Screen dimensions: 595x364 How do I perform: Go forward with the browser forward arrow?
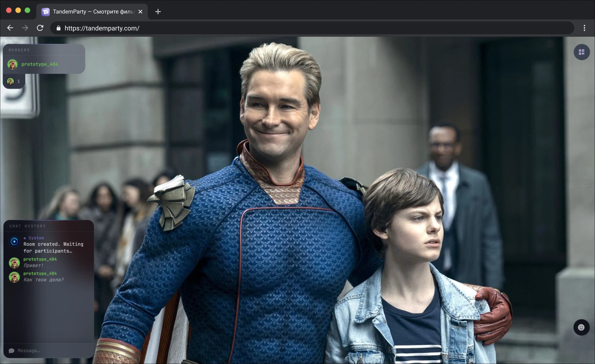point(25,28)
